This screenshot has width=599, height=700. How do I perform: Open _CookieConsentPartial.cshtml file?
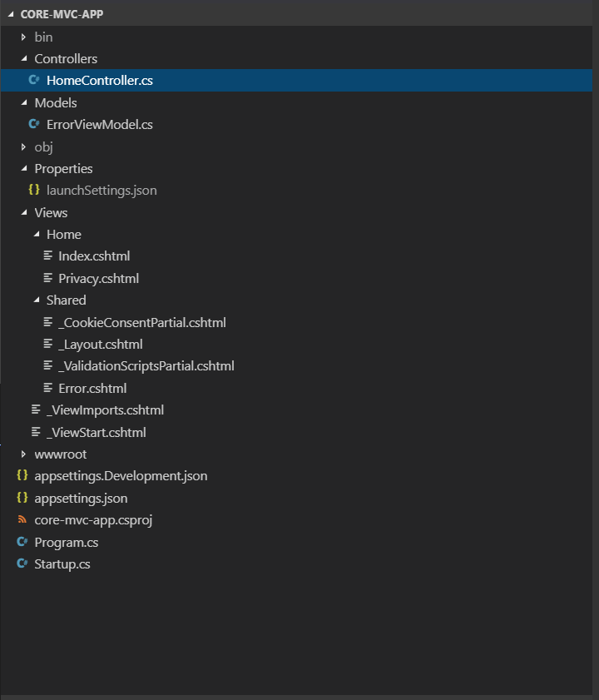point(141,323)
